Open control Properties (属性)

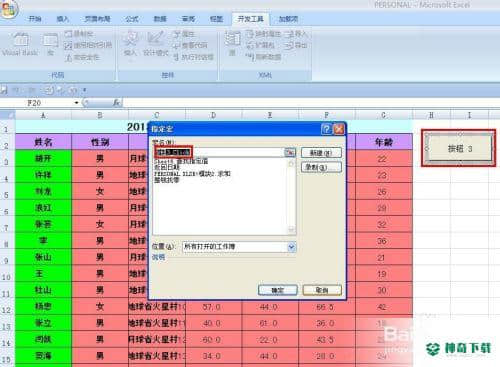tap(184, 34)
